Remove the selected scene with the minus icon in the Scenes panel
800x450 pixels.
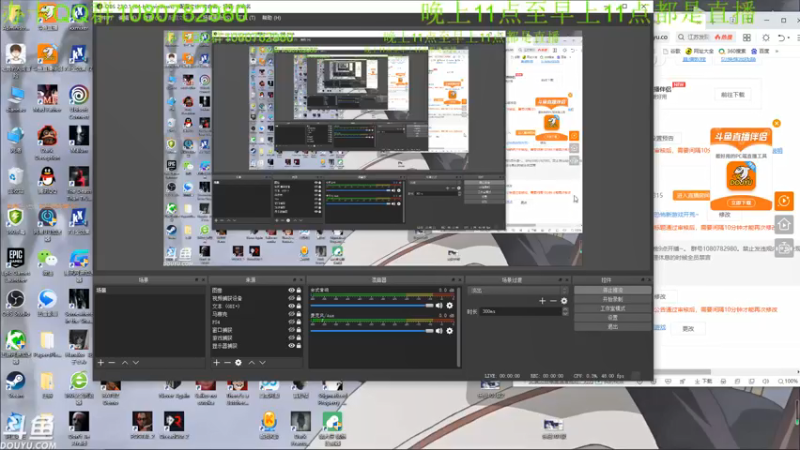(112, 362)
